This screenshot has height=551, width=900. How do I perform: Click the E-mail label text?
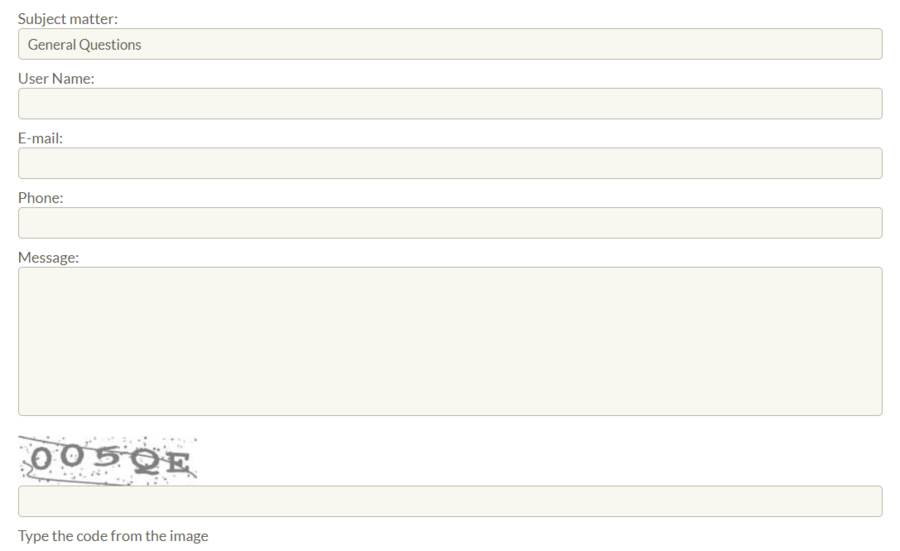(40, 138)
